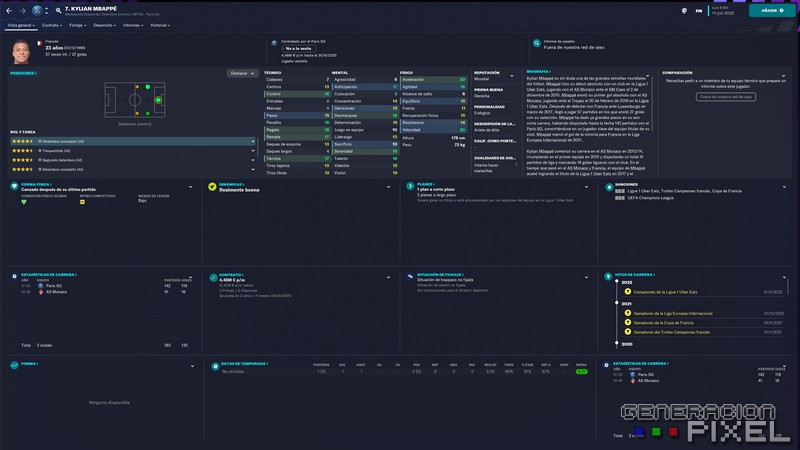Open the Contrato panel dropdown arrow
800x450 pixels.
[389, 278]
